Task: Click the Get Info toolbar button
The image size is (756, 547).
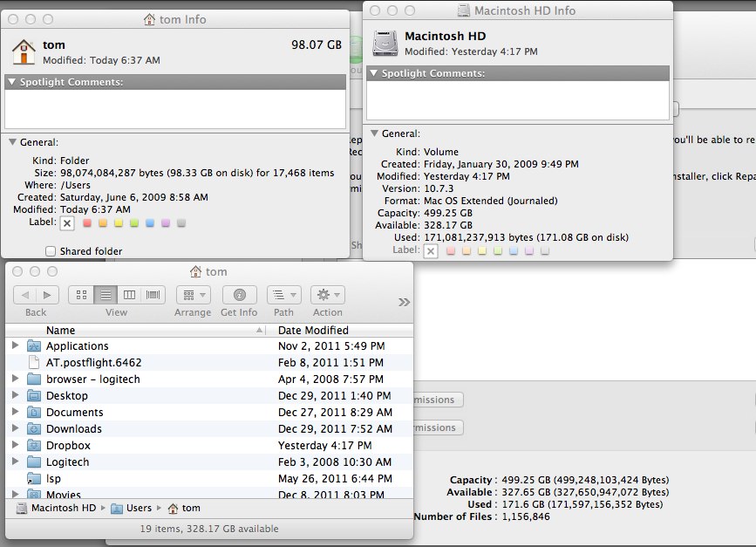Action: click(239, 295)
